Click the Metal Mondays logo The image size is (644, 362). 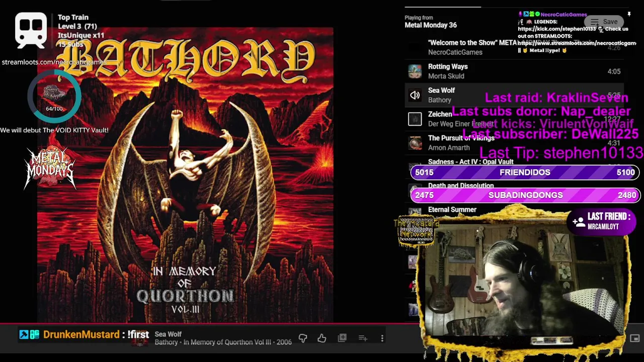(50, 168)
